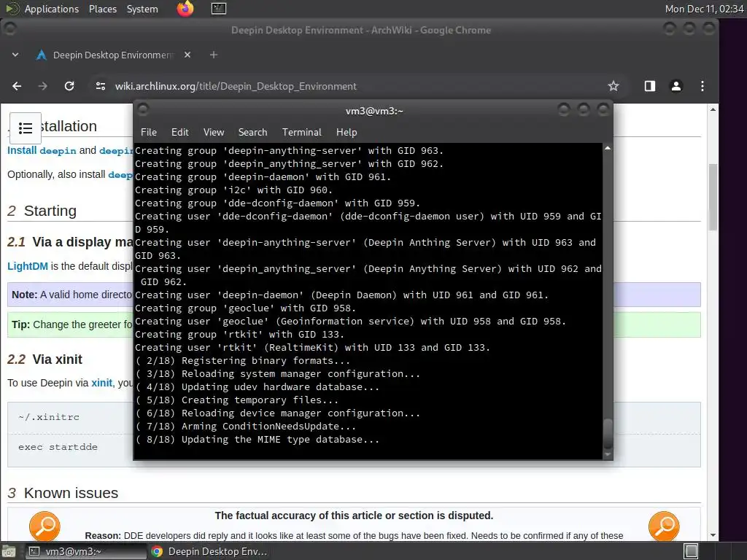View site information icon in address bar
This screenshot has height=560, width=747.
pos(101,86)
